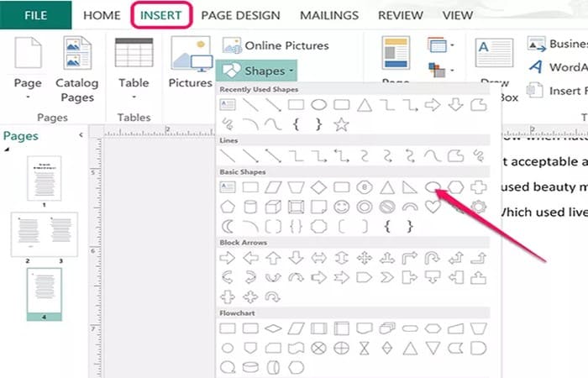Choose the Up Arrow block arrow
The image size is (588, 378).
click(273, 258)
